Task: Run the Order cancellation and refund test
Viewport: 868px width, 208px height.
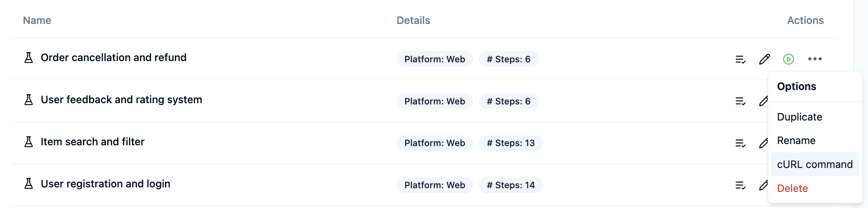Action: (788, 59)
